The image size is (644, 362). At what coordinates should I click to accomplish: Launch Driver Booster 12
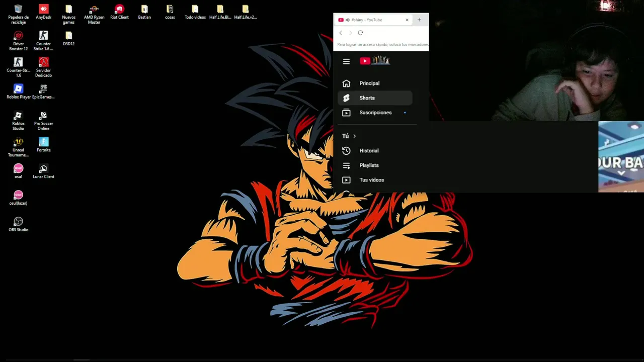coord(18,41)
